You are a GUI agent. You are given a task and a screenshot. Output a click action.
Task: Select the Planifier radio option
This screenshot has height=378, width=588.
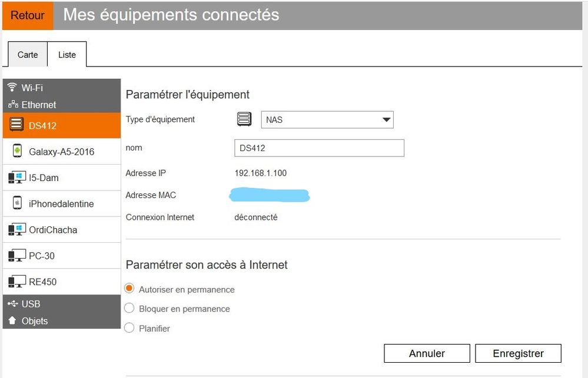[129, 328]
